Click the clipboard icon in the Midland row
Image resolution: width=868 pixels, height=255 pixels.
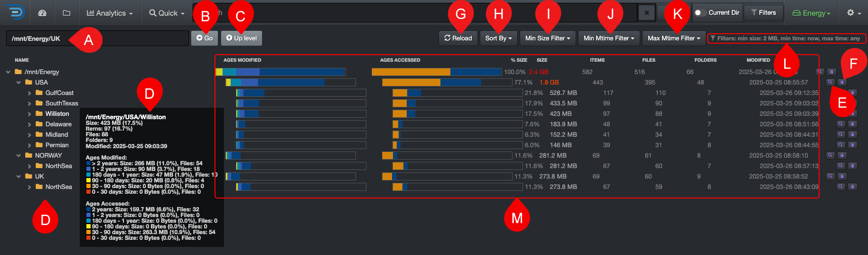tap(852, 134)
